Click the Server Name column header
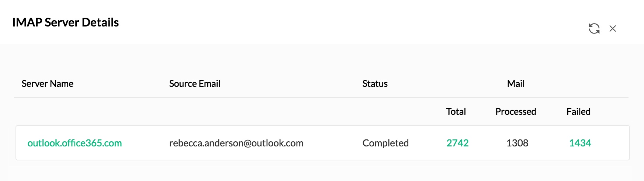The width and height of the screenshot is (644, 181). pos(47,84)
